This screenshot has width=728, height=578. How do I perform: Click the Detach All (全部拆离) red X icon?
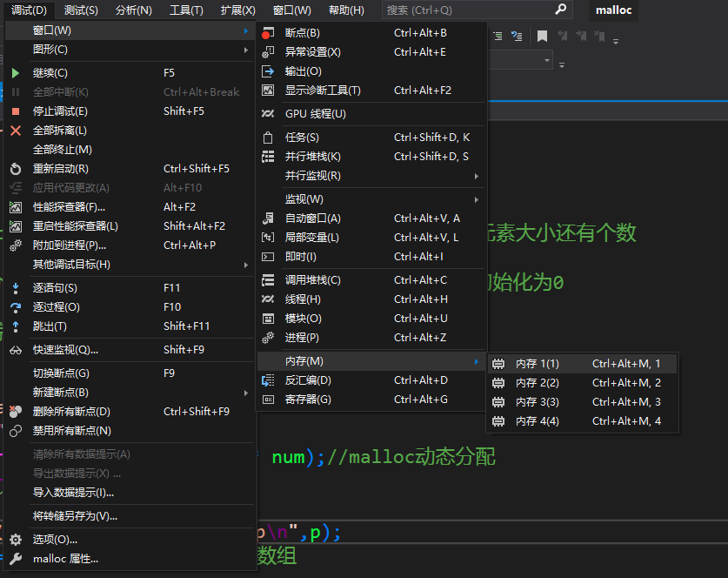tap(16, 131)
